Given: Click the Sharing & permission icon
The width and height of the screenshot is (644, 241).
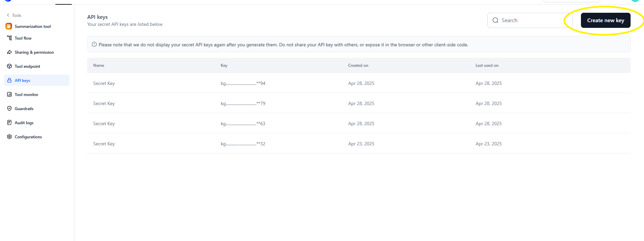Looking at the screenshot, I should click(x=9, y=52).
